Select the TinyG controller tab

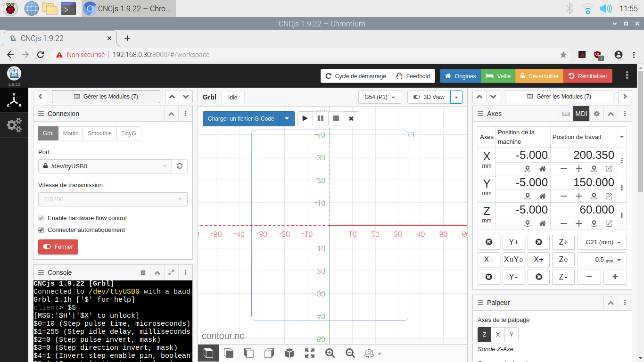(x=128, y=133)
